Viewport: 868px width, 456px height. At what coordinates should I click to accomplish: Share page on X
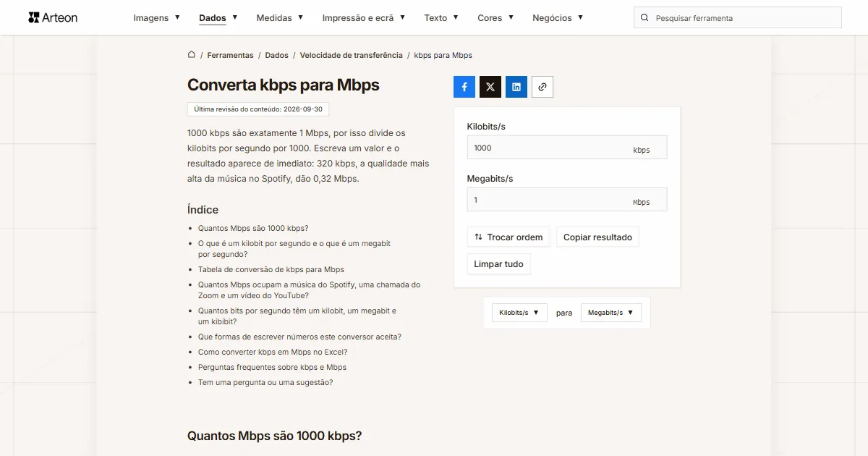coord(490,87)
